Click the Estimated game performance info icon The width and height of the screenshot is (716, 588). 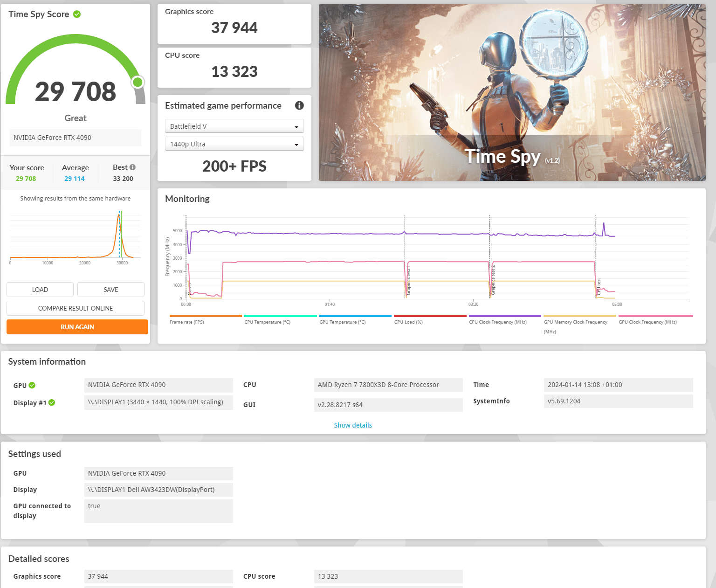coord(299,105)
